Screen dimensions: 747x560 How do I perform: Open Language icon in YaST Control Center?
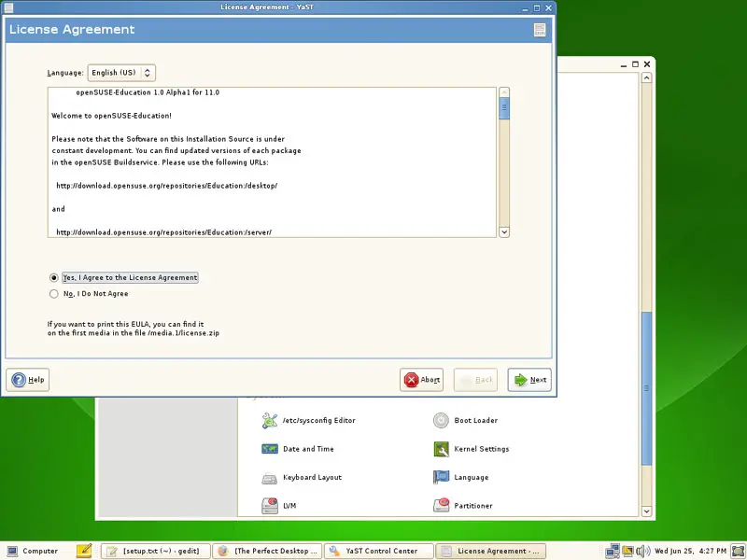[x=441, y=477]
